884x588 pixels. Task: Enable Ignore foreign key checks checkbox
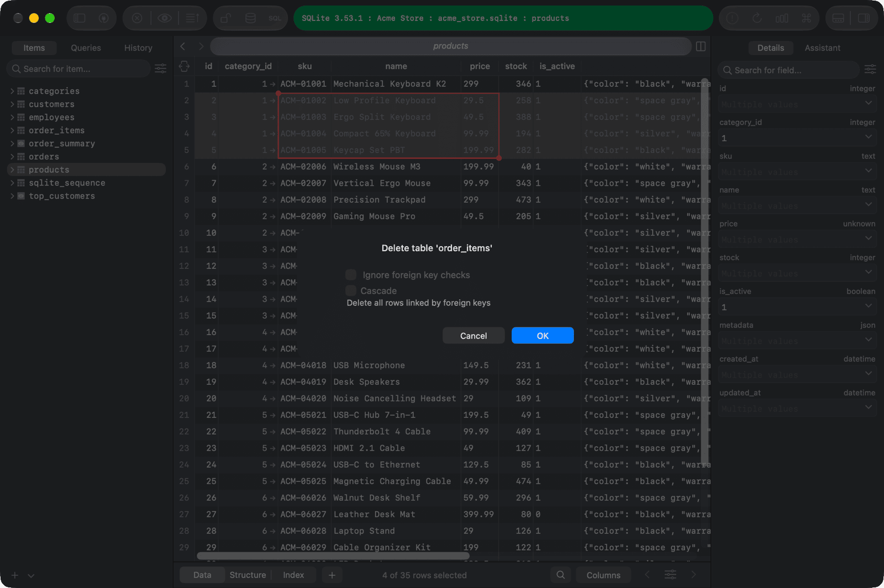coord(351,275)
